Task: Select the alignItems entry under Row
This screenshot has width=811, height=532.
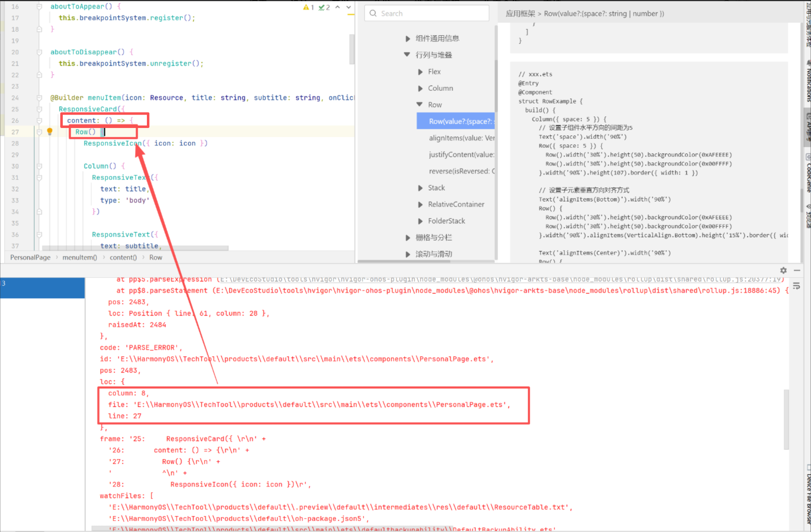Action: click(x=461, y=138)
